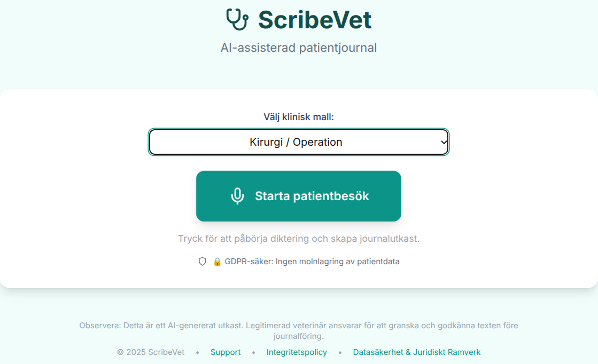Open the Integritetspolicy link
This screenshot has width=598, height=364.
297,352
